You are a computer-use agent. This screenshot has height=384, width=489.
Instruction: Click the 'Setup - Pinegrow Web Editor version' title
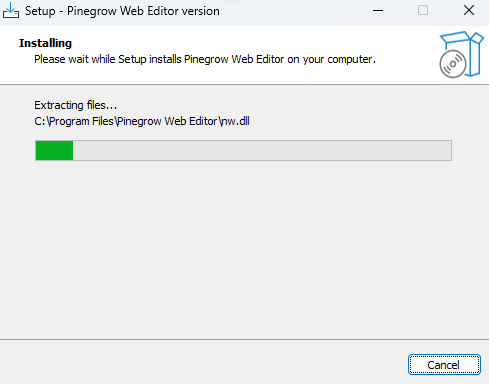pyautogui.click(x=122, y=11)
